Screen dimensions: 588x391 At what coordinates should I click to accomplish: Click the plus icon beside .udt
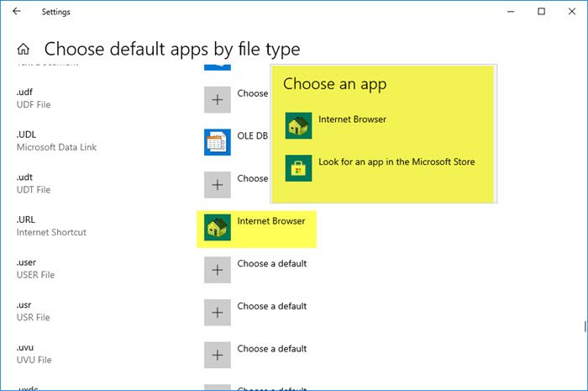[x=218, y=185]
